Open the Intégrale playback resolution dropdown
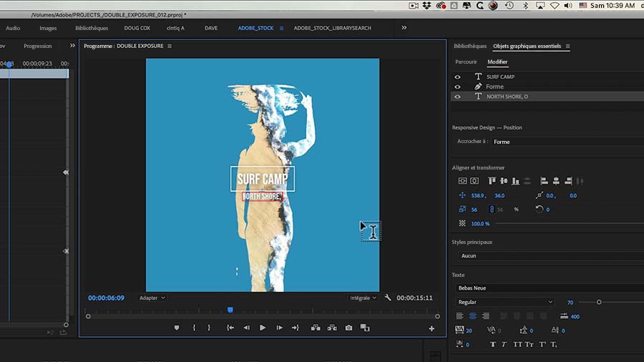Viewport: 644px width, 362px height. point(363,298)
